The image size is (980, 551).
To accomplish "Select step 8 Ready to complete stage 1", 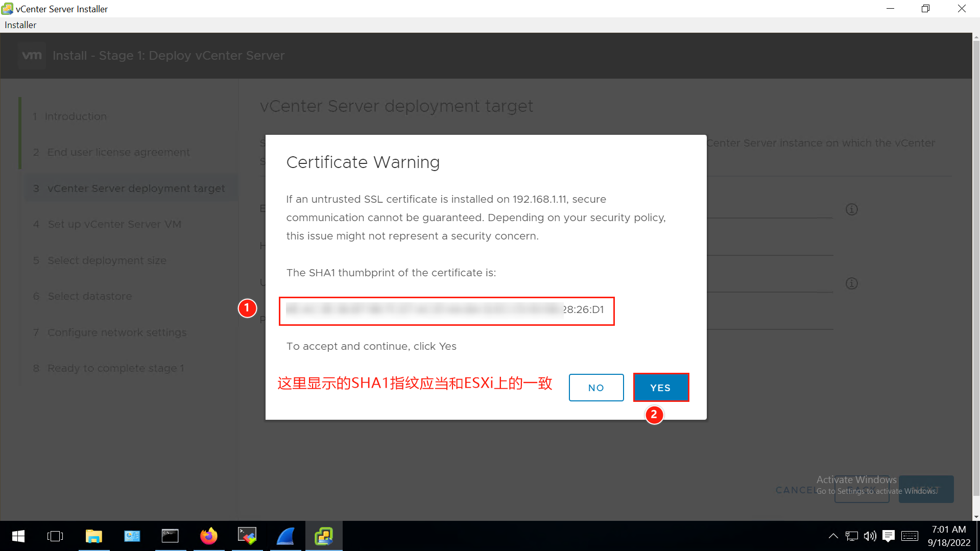I will tap(109, 368).
